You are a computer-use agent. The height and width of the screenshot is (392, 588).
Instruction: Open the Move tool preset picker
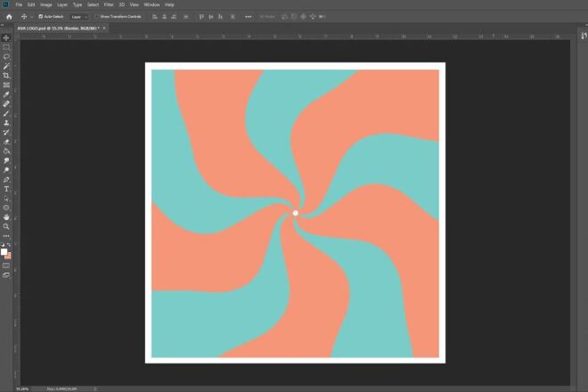26,17
